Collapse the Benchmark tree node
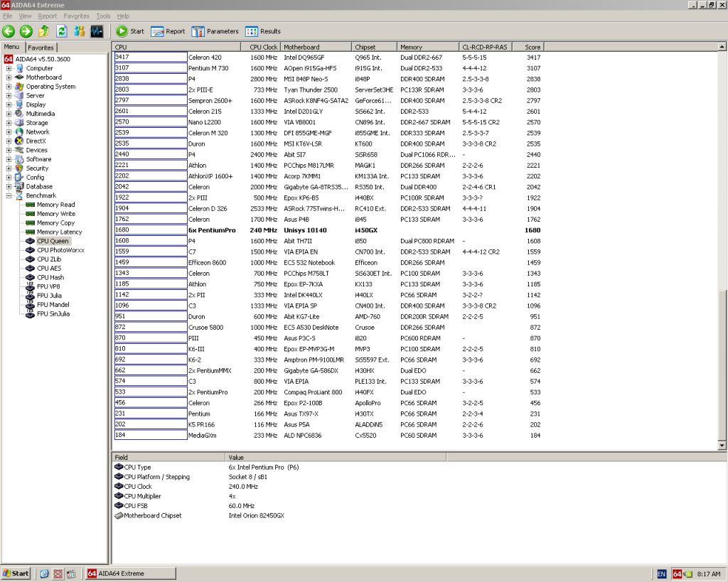The height and width of the screenshot is (582, 728). 7,195
